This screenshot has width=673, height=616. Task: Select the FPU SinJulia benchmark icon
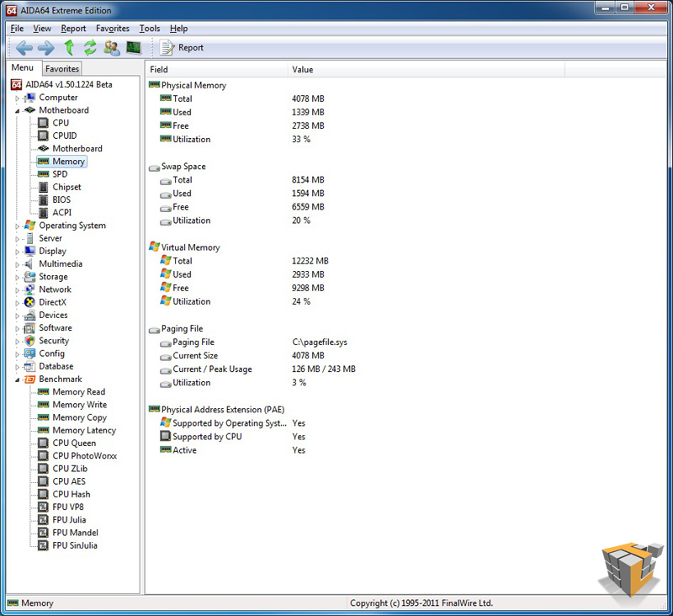(43, 545)
